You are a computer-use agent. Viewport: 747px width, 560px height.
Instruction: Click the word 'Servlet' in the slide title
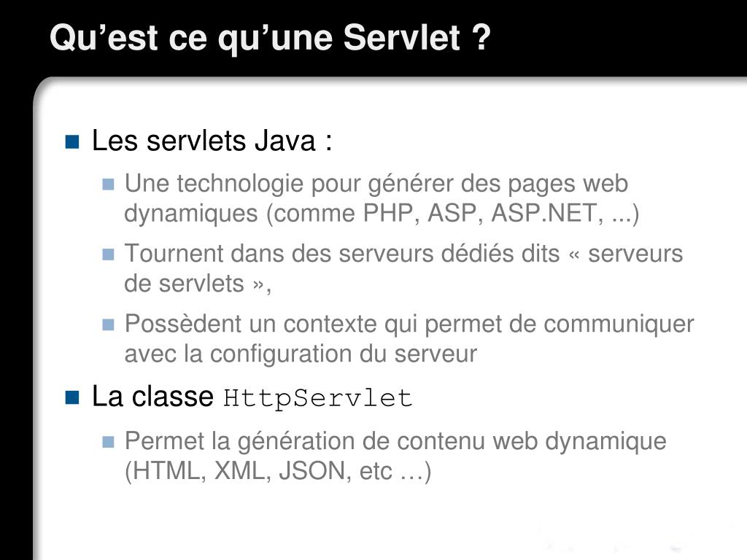pyautogui.click(x=402, y=37)
